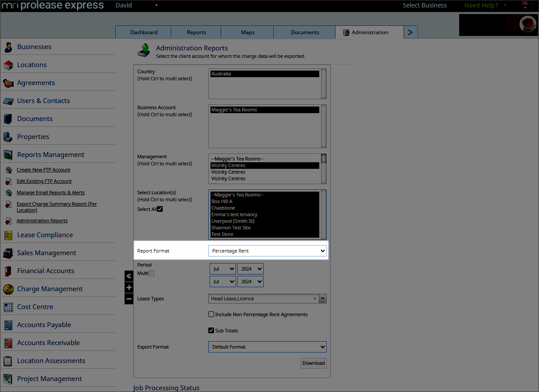Click the Download button
The height and width of the screenshot is (392, 539).
coord(314,363)
